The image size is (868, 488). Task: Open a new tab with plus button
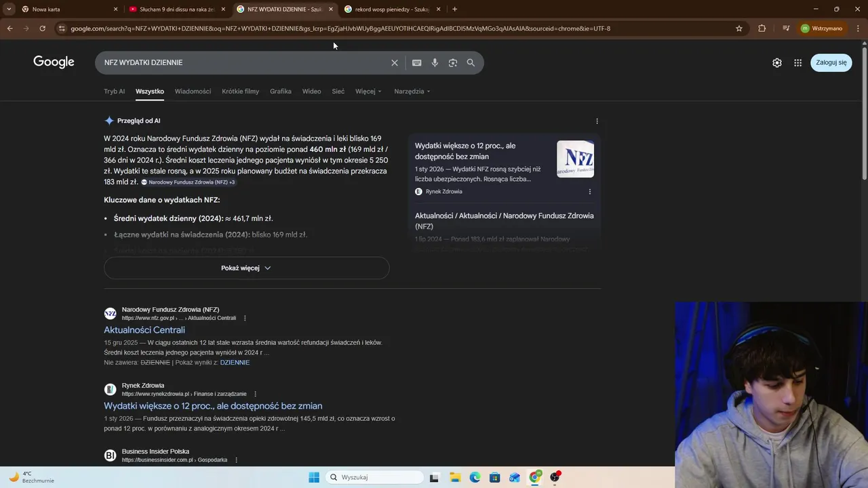pyautogui.click(x=454, y=9)
